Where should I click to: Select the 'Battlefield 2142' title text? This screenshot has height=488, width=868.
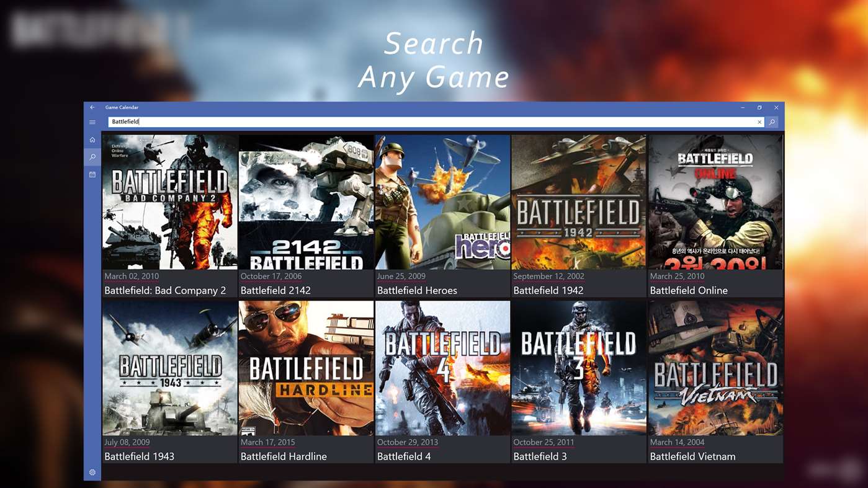(x=275, y=290)
